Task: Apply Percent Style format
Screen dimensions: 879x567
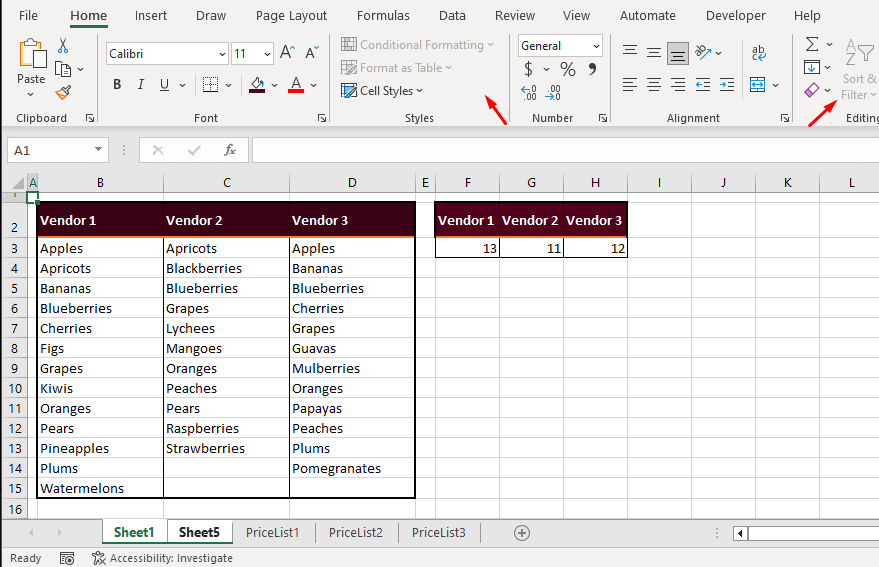Action: [568, 70]
